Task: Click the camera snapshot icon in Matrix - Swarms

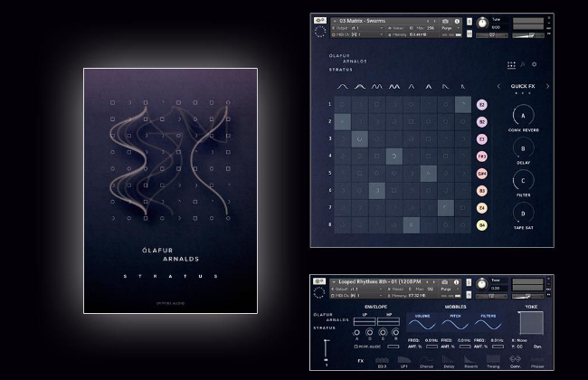Action: click(x=445, y=22)
